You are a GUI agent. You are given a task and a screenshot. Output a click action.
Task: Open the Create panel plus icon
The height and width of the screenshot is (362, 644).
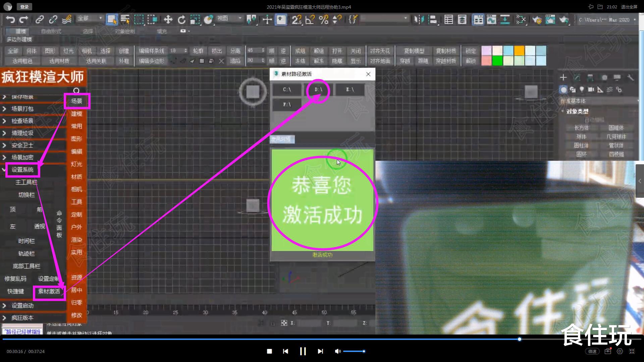563,78
